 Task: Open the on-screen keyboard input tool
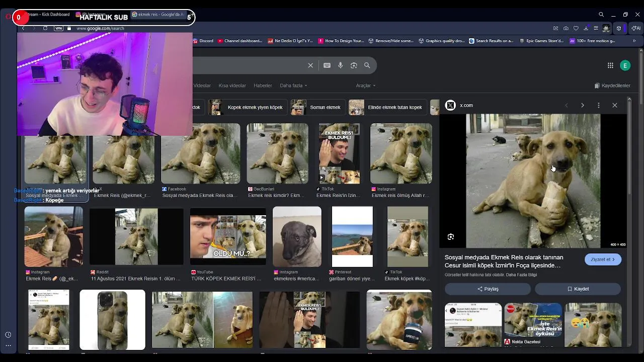click(x=327, y=65)
